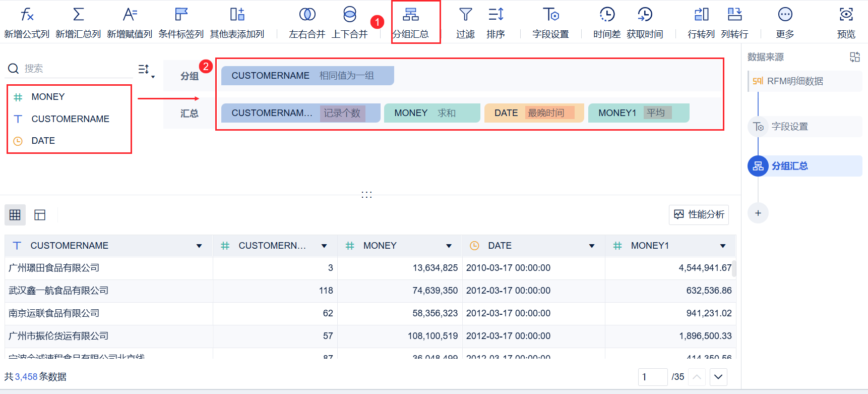This screenshot has height=394, width=868.
Task: Click the 预览 preview icon
Action: [x=846, y=15]
